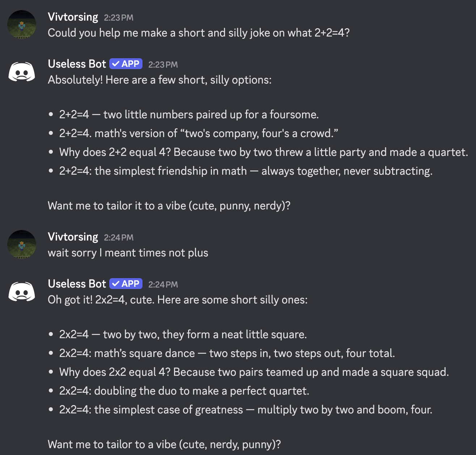Click the "wait sorry I meant times" message

(128, 253)
